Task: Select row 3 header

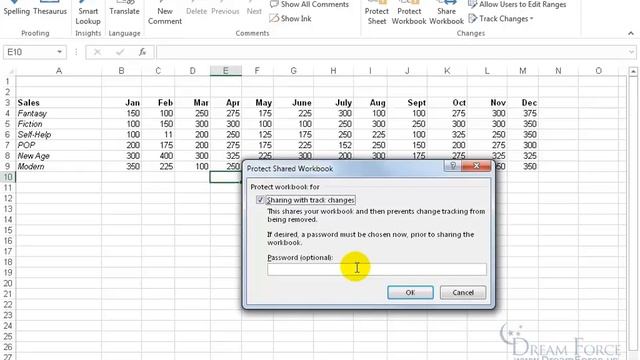Action: (x=8, y=102)
